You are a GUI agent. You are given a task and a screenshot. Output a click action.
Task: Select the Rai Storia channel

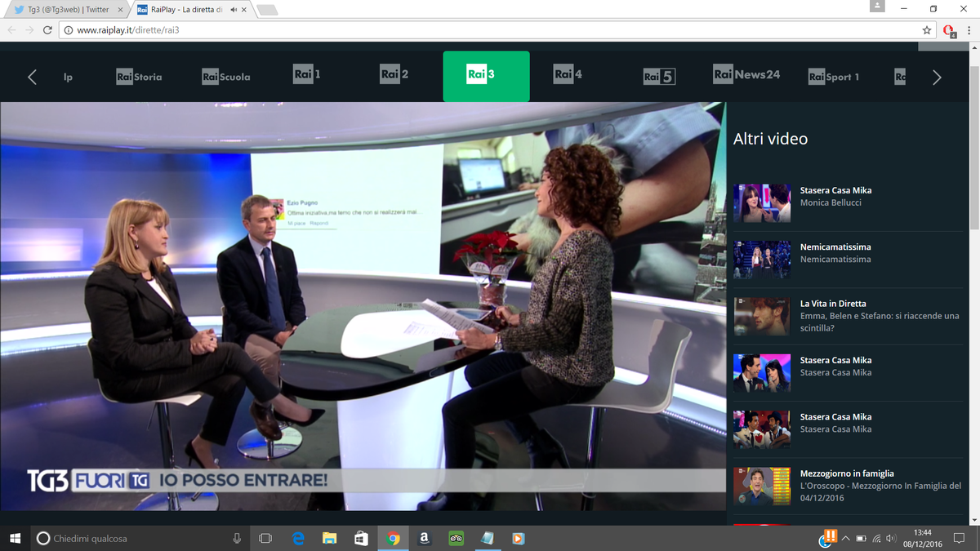tap(139, 77)
